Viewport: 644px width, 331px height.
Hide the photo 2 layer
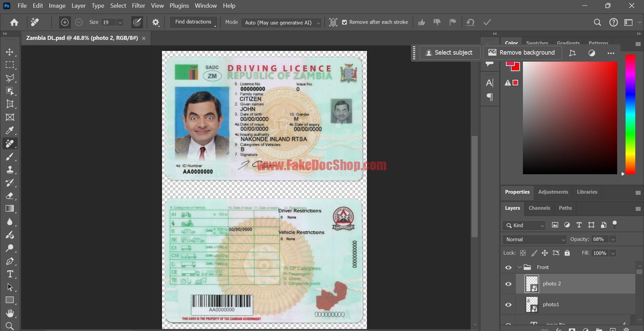508,284
